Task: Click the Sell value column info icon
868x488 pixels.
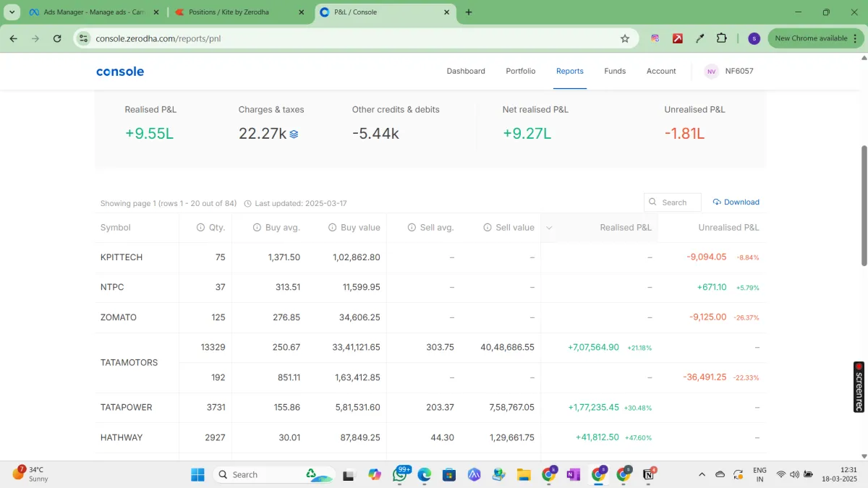Action: pos(487,228)
